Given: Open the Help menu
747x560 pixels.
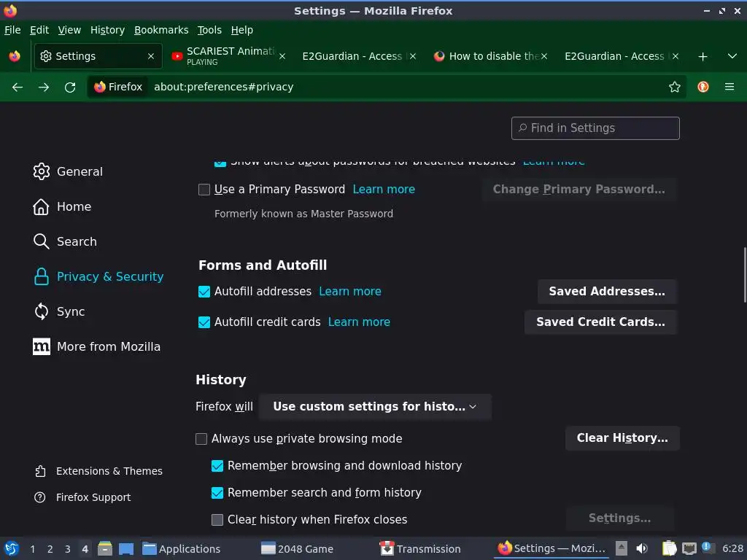Looking at the screenshot, I should click(241, 30).
